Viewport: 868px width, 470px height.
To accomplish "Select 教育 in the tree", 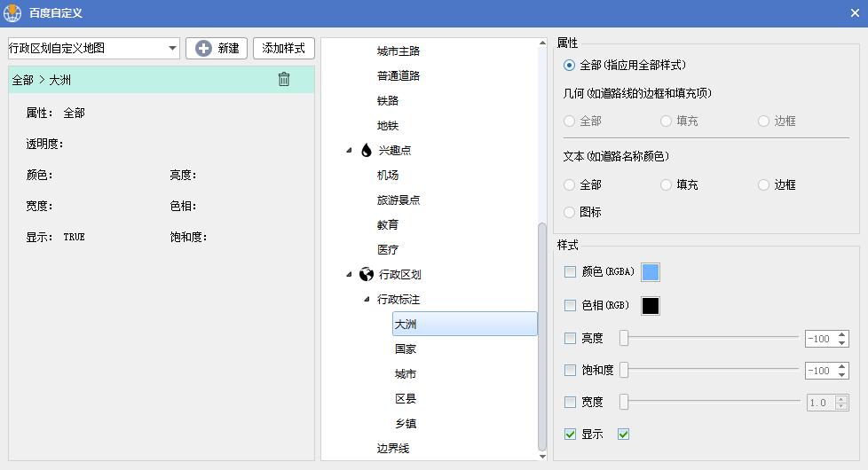I will click(x=388, y=225).
